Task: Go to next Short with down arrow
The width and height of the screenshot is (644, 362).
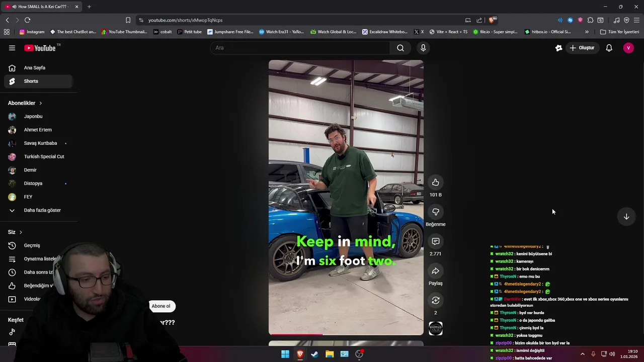Action: click(x=626, y=217)
